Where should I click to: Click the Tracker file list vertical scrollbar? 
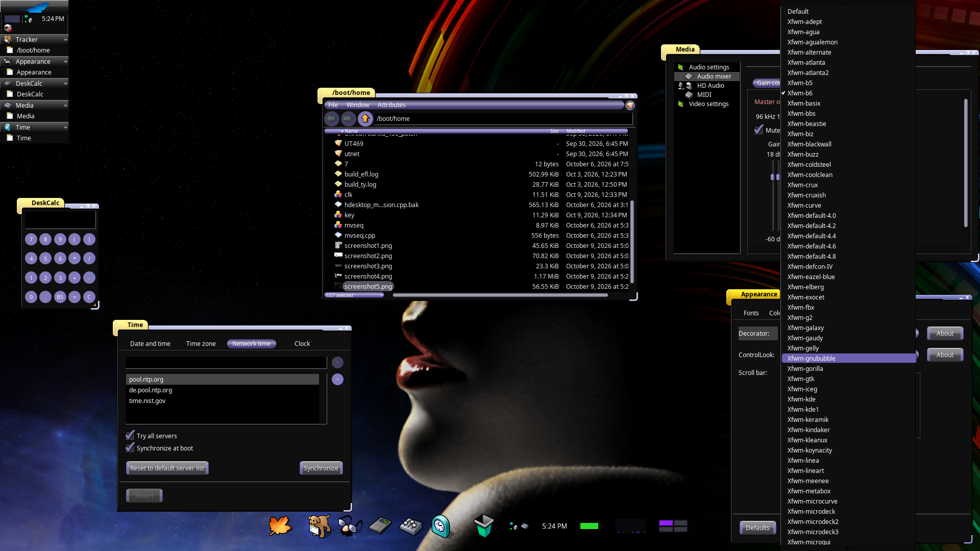point(632,242)
